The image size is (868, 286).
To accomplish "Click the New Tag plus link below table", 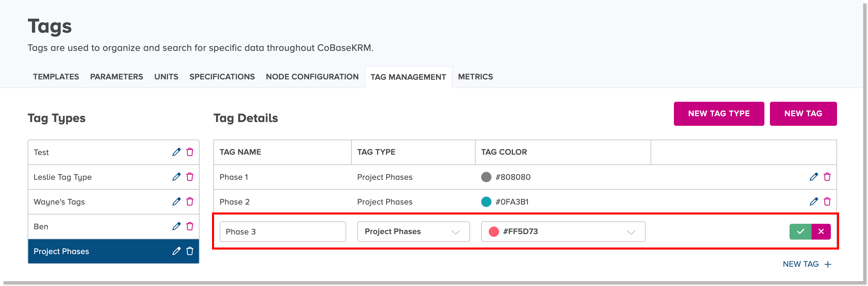I will pyautogui.click(x=807, y=264).
